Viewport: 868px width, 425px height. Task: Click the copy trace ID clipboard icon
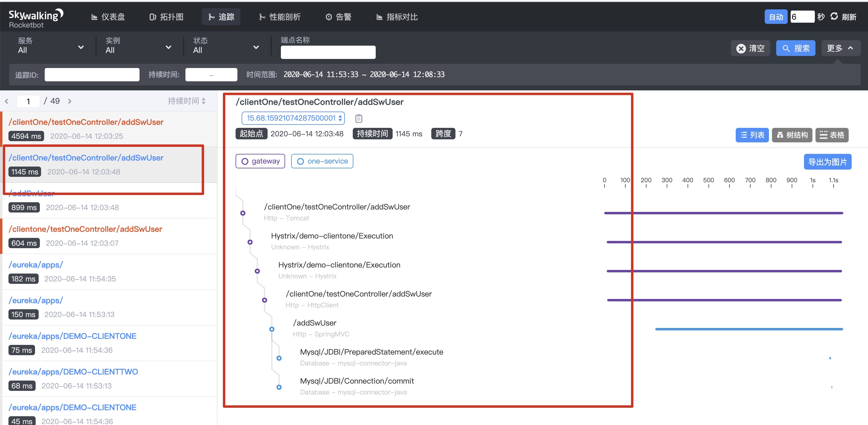click(358, 118)
